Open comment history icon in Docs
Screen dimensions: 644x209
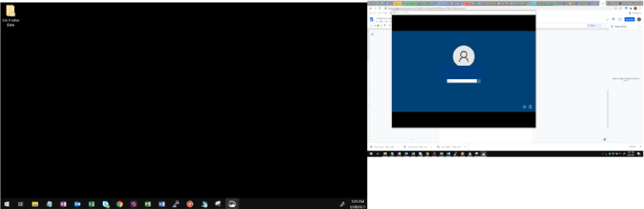tap(613, 19)
